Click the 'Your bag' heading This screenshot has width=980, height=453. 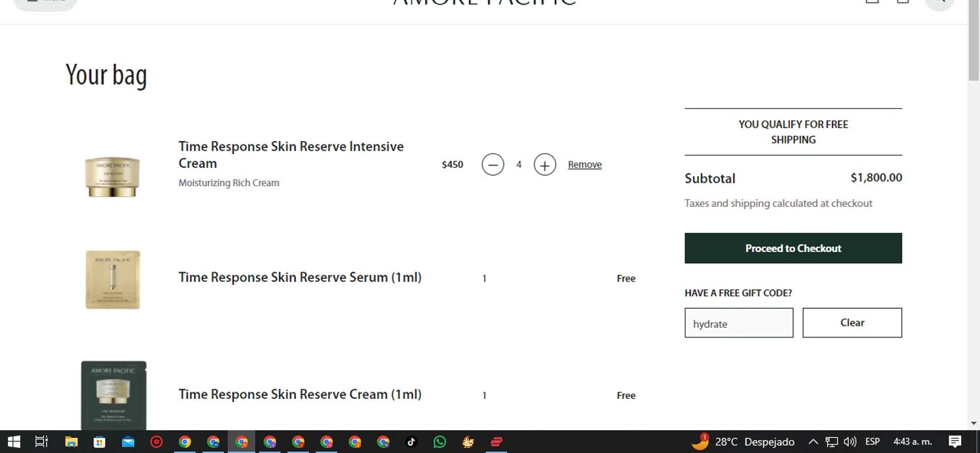106,75
